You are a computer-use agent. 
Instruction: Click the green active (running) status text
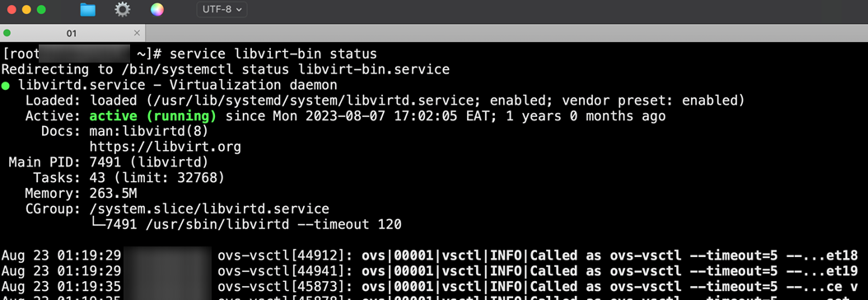[x=153, y=116]
